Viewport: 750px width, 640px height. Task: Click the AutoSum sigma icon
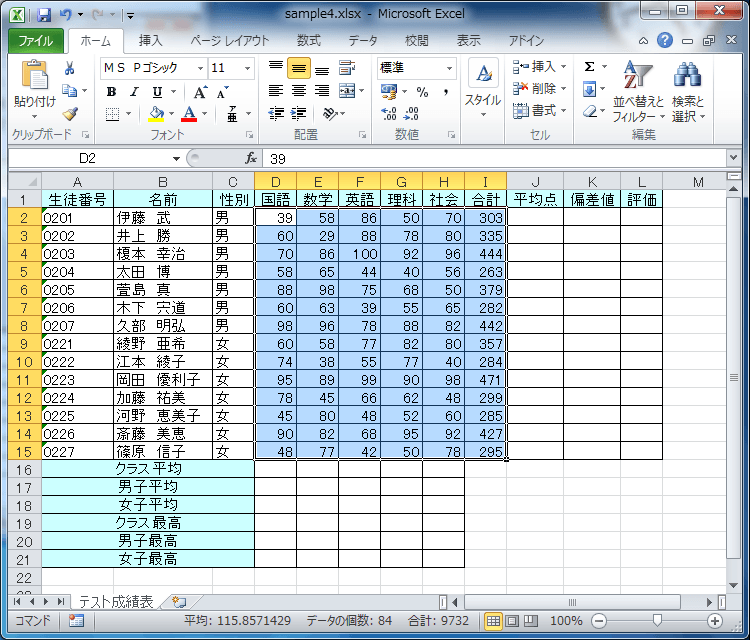(590, 66)
